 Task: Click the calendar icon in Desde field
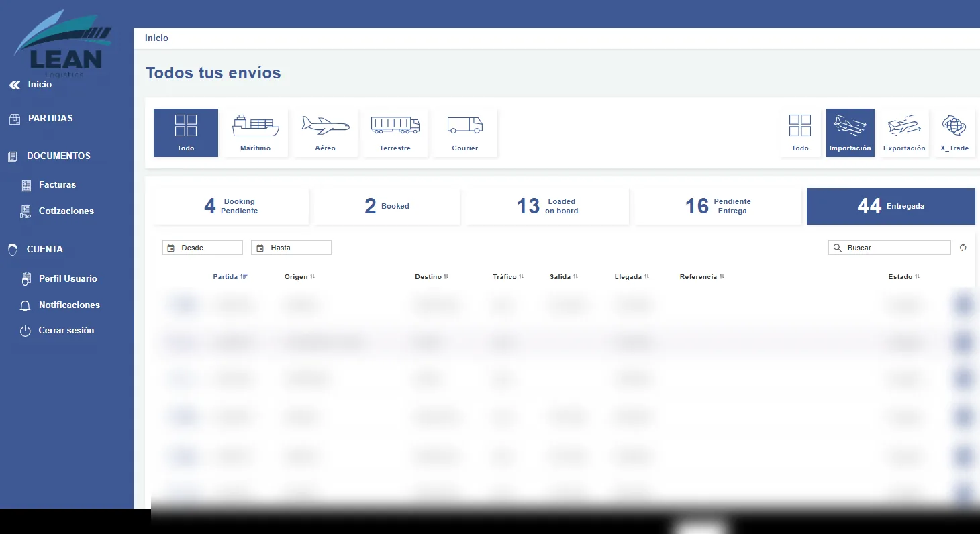point(171,248)
